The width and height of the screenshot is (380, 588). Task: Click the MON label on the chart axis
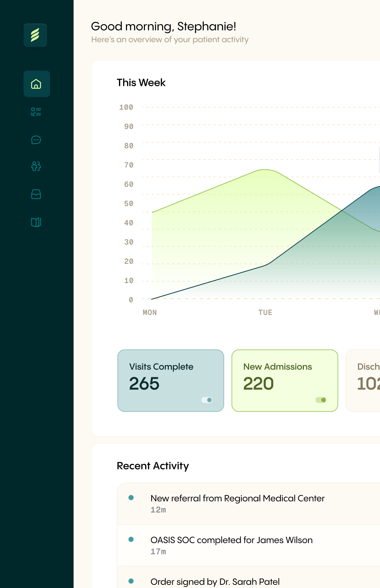[150, 312]
